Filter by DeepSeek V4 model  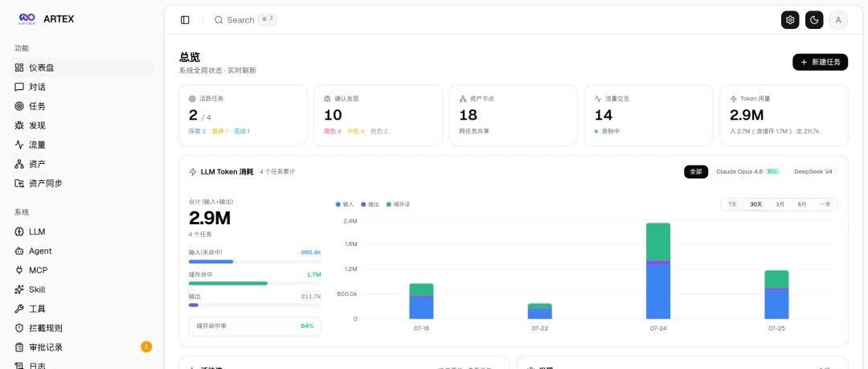point(813,172)
